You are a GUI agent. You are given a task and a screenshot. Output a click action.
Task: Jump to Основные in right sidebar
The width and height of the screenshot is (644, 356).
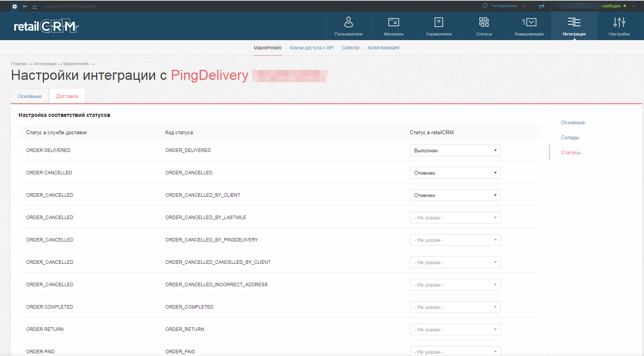pos(573,123)
